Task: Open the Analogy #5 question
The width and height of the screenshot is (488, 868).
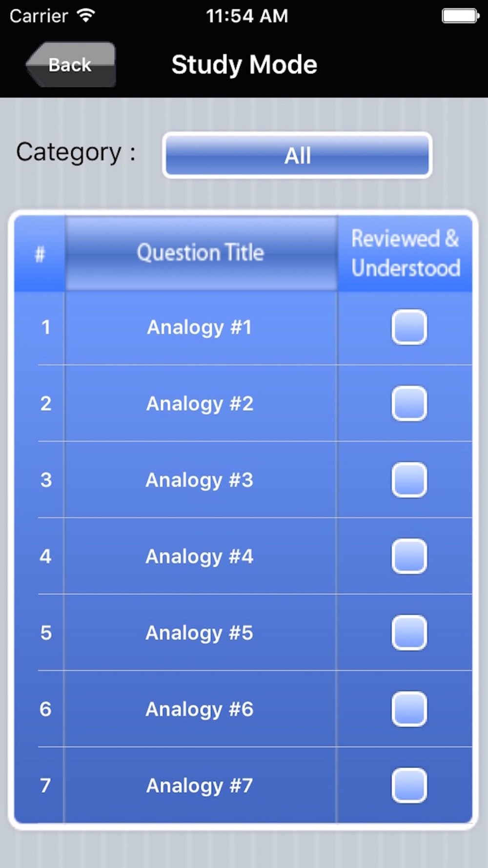Action: 200,633
